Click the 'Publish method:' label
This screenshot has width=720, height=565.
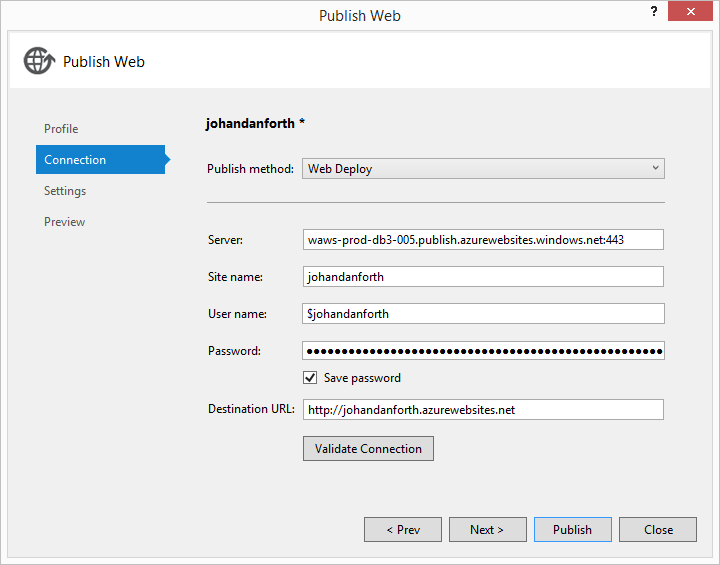click(250, 169)
